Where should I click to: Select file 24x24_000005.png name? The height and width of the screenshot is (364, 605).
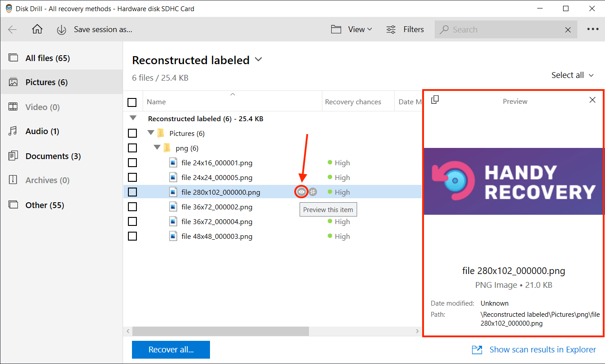(x=217, y=177)
